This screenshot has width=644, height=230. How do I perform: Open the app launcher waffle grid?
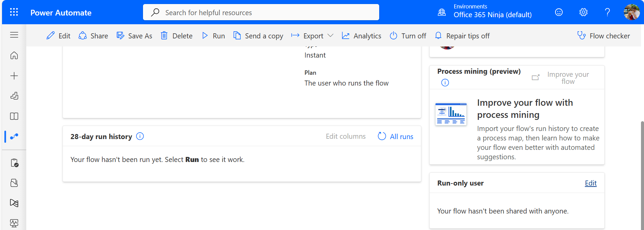(x=14, y=12)
